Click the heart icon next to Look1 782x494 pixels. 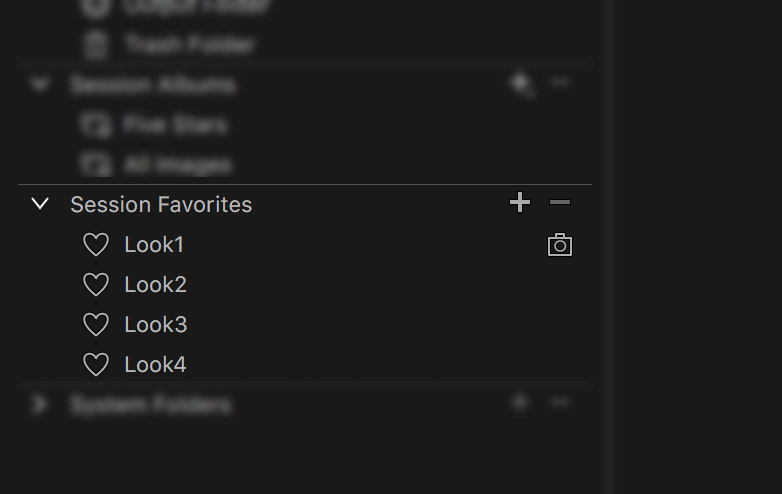[96, 245]
